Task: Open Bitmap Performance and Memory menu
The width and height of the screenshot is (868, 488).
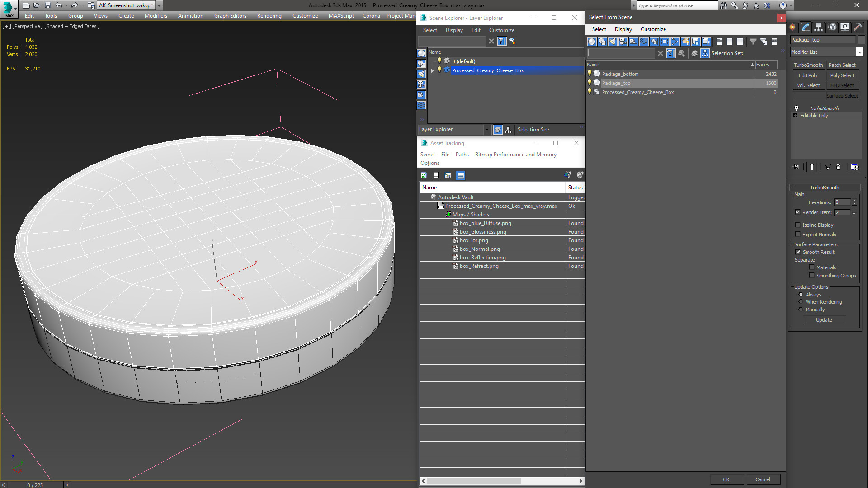Action: pyautogui.click(x=515, y=155)
